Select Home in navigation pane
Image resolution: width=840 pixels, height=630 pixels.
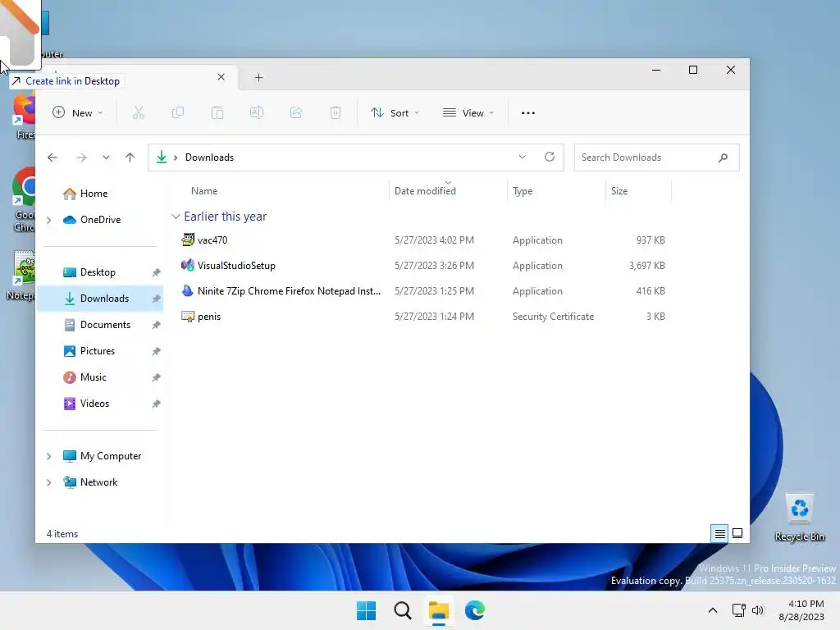99,194
